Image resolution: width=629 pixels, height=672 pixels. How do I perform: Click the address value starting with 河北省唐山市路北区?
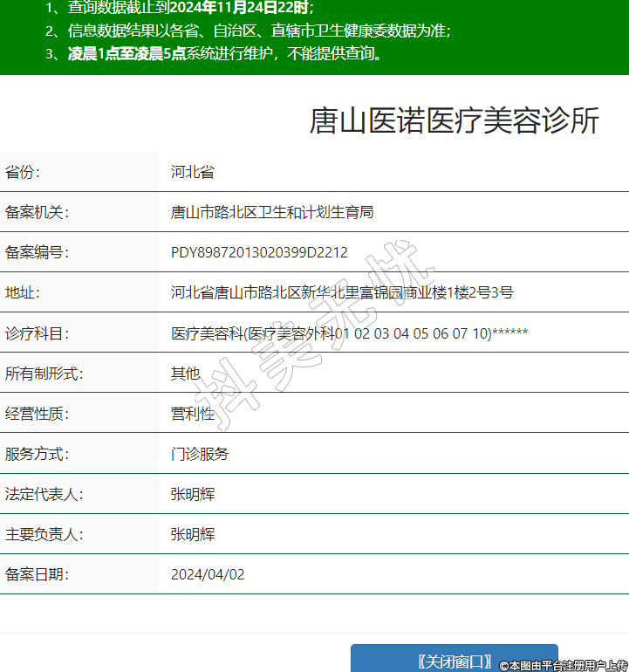point(342,292)
